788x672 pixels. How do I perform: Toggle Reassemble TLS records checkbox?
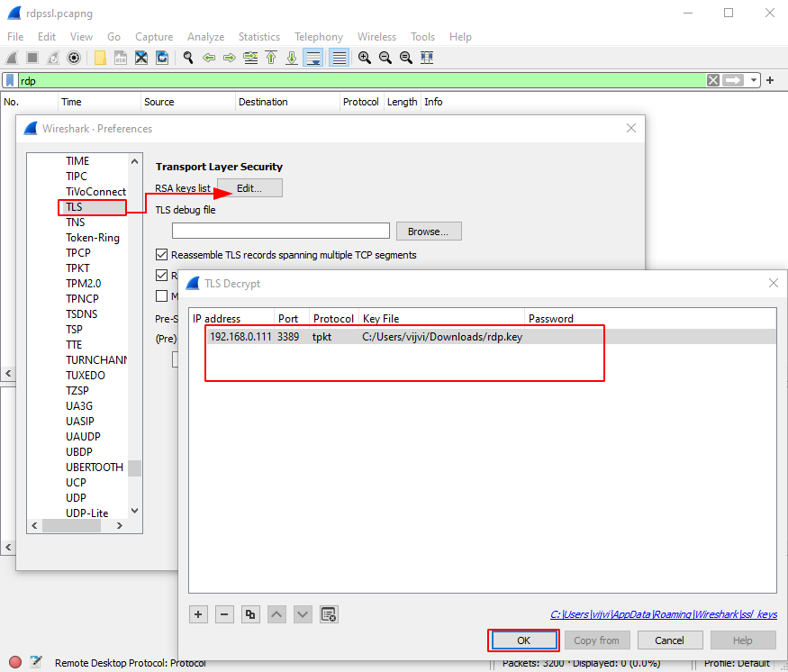click(161, 255)
